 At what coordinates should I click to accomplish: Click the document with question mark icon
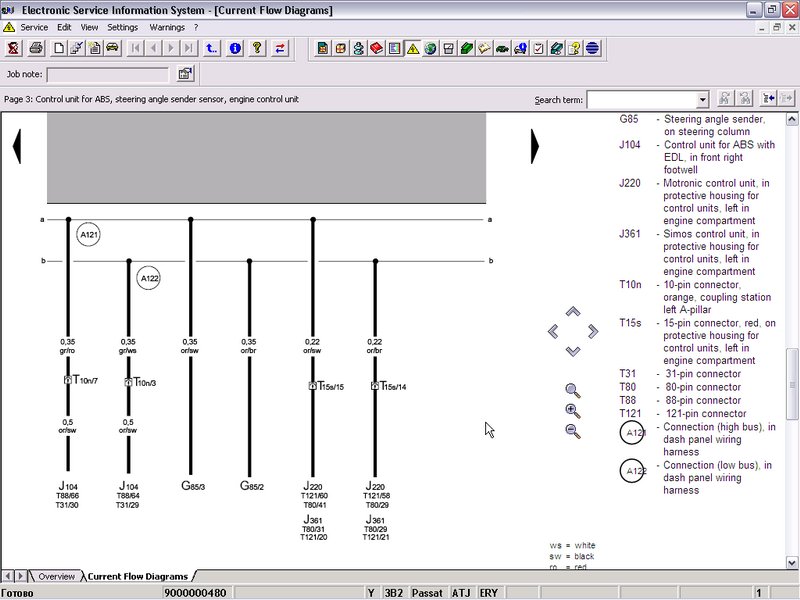pos(574,48)
